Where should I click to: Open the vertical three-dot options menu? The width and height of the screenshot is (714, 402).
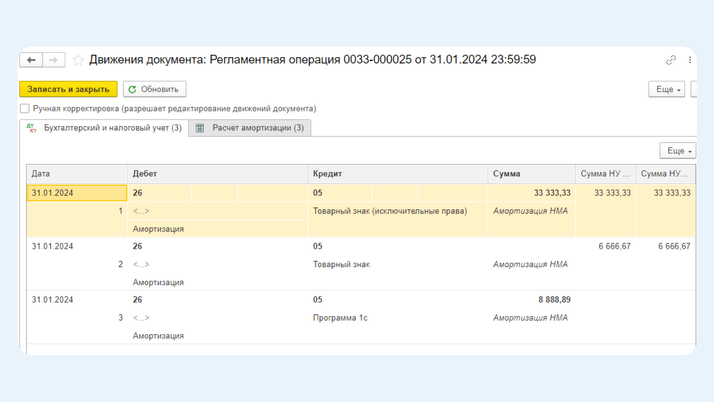pos(689,60)
